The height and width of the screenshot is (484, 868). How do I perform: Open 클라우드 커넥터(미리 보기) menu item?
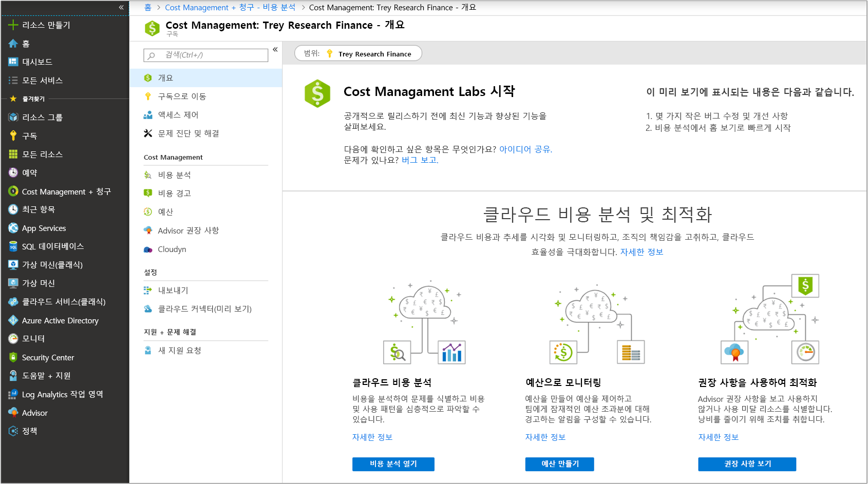205,309
